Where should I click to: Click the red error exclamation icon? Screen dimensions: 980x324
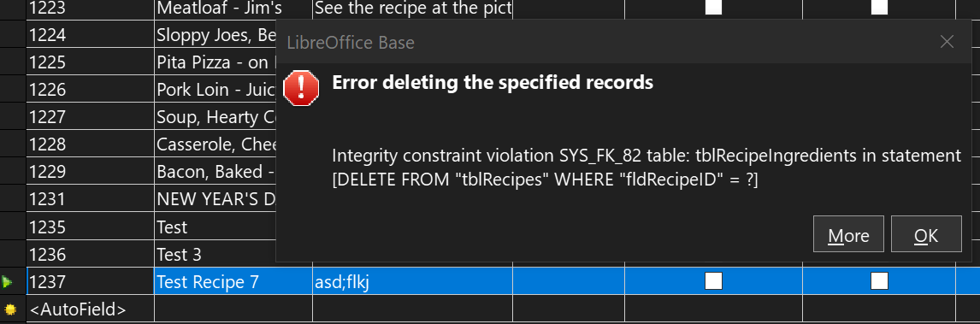[x=301, y=87]
